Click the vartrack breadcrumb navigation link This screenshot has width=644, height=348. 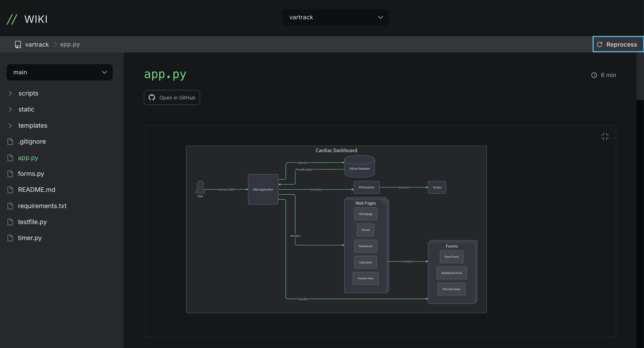coord(37,44)
